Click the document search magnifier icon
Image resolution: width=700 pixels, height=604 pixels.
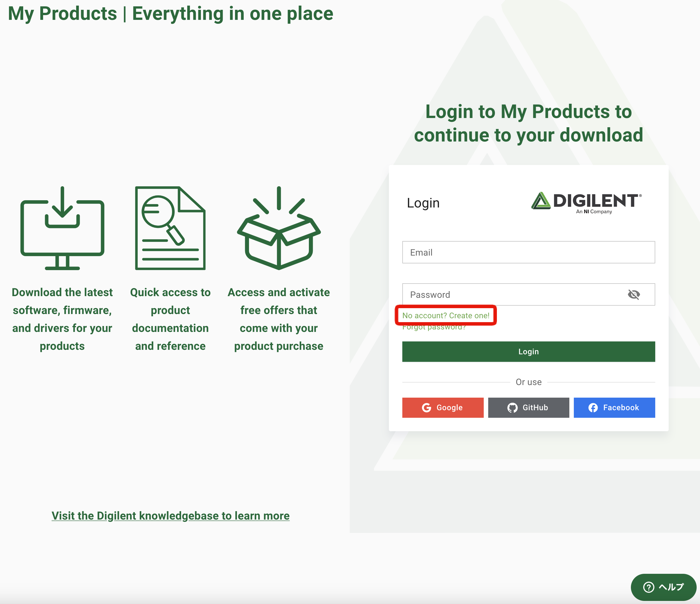170,228
